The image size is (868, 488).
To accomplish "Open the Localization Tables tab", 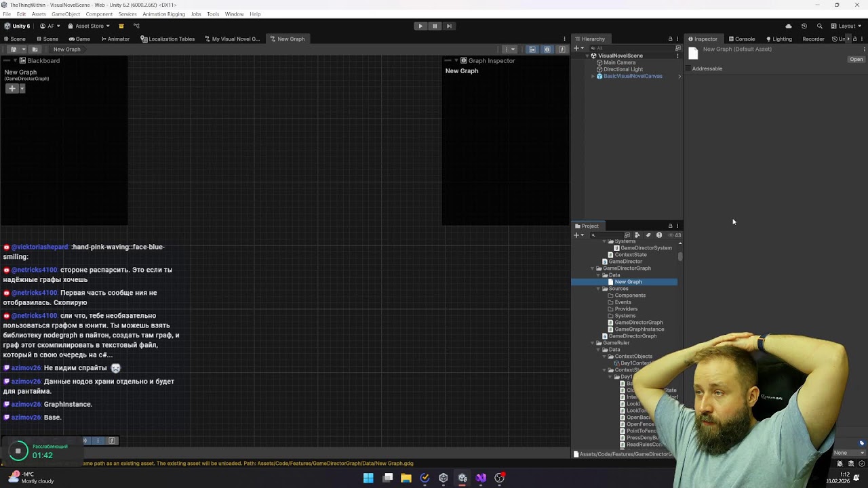I will click(x=167, y=39).
